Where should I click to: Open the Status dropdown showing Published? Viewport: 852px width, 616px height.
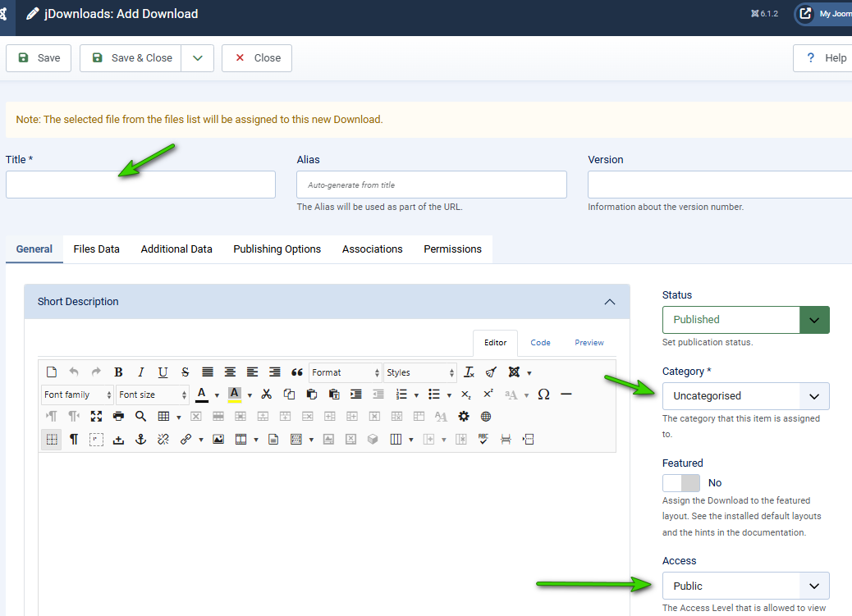tap(745, 320)
